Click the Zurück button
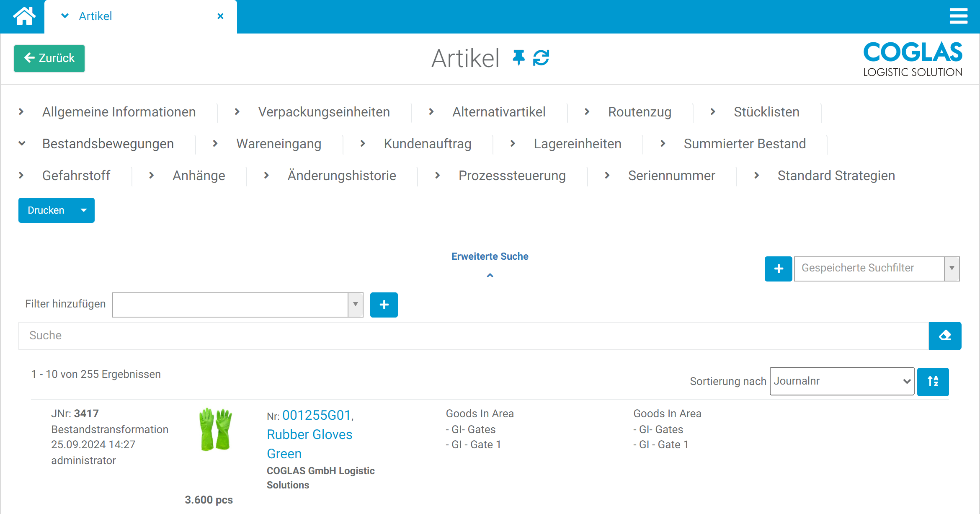Viewport: 980px width, 514px height. coord(49,58)
